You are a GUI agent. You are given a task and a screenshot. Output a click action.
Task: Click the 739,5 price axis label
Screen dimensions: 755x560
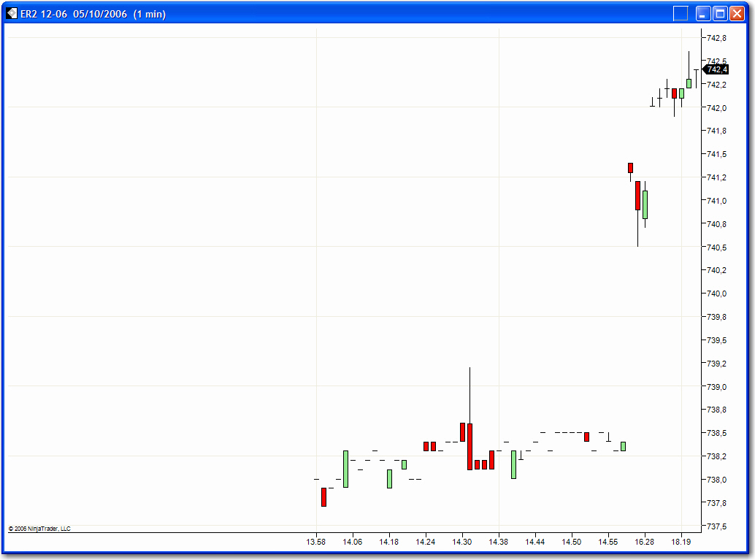click(x=716, y=340)
